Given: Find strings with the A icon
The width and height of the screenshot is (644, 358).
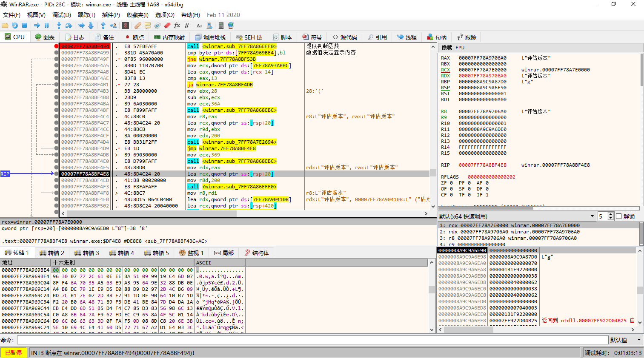Looking at the screenshot, I should [199, 26].
